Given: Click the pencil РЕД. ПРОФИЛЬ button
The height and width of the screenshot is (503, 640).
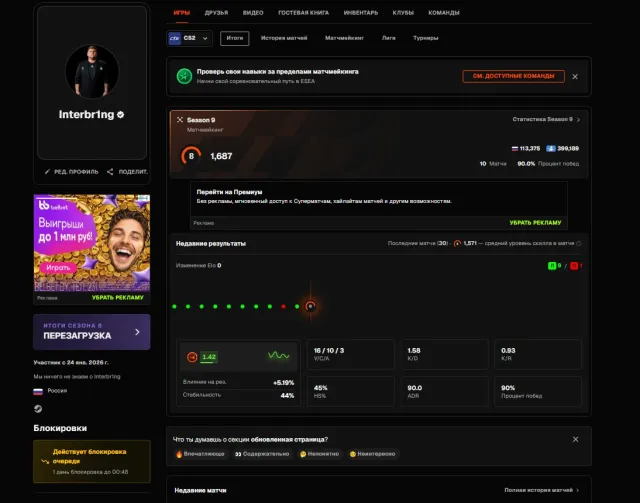Looking at the screenshot, I should click(x=71, y=172).
